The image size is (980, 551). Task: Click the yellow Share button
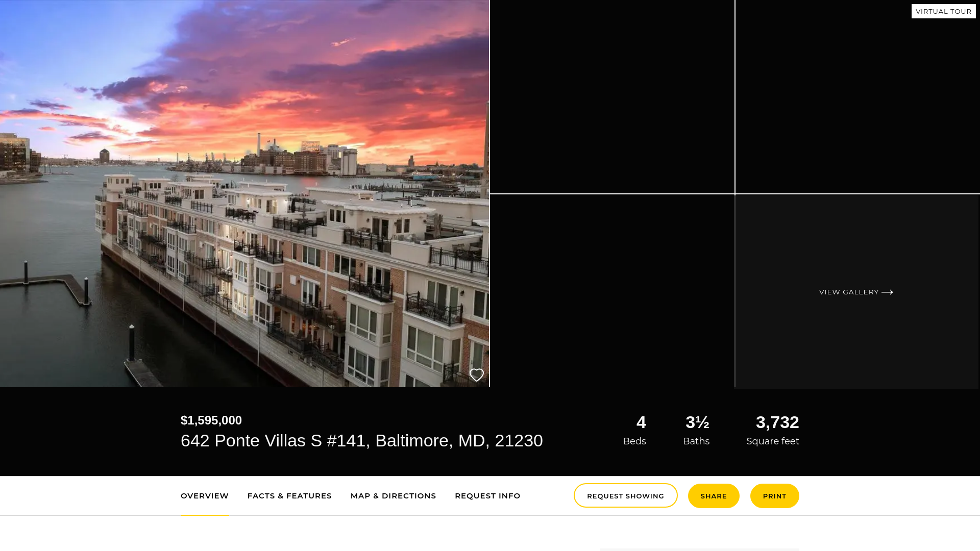point(714,496)
